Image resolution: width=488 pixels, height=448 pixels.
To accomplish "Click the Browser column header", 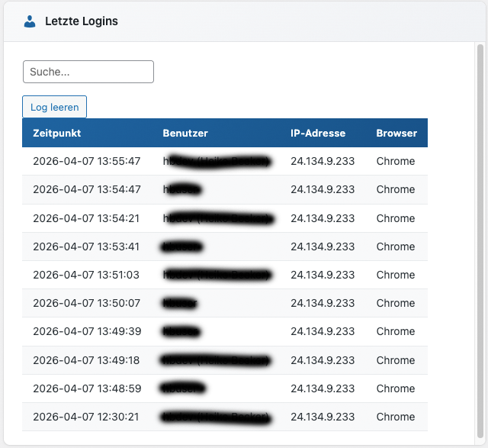I will coord(396,133).
